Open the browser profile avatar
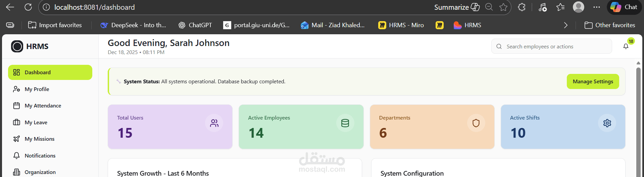Image resolution: width=644 pixels, height=177 pixels. (x=579, y=7)
